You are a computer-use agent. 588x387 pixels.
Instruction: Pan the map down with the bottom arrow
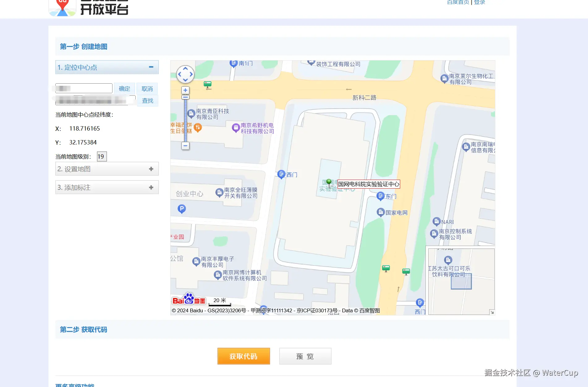(185, 80)
